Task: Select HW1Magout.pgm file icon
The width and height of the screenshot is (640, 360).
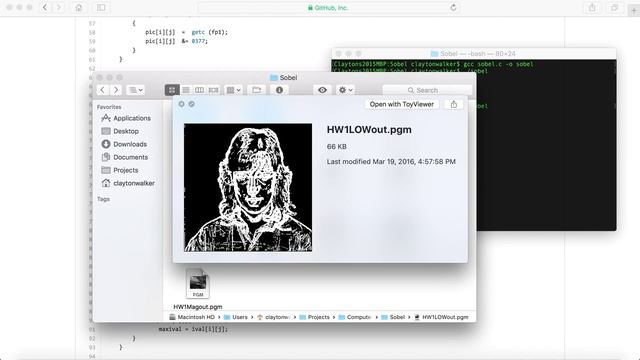Action: point(198,284)
